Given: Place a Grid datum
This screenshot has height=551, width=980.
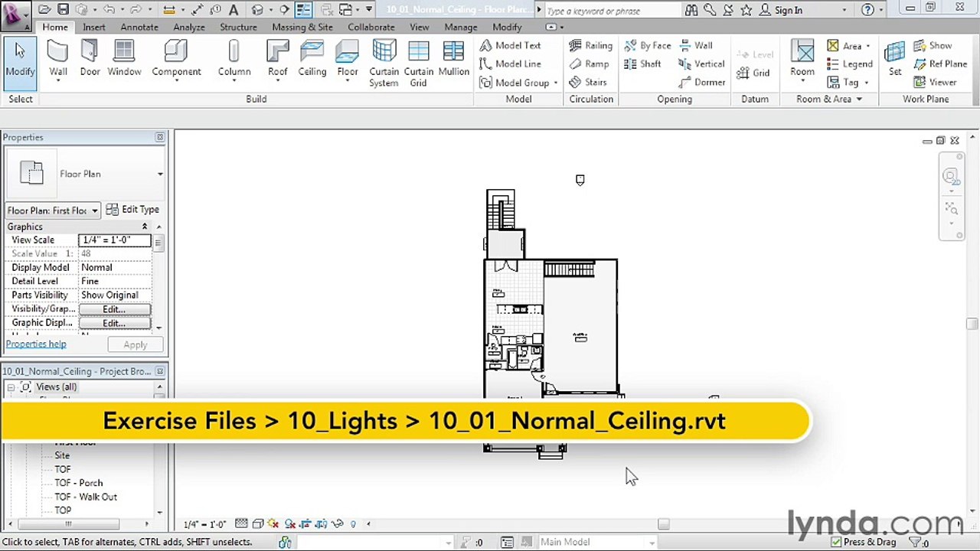Looking at the screenshot, I should tap(753, 73).
